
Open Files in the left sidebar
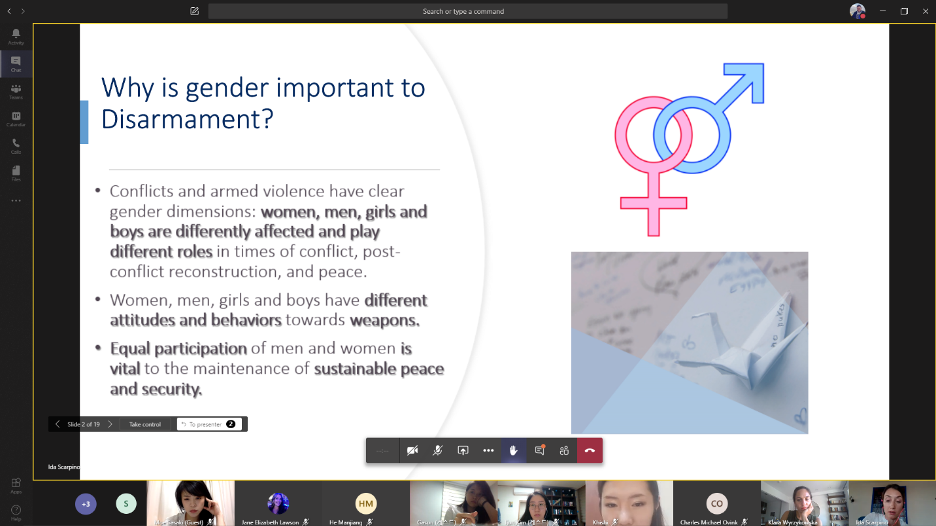[x=16, y=173]
